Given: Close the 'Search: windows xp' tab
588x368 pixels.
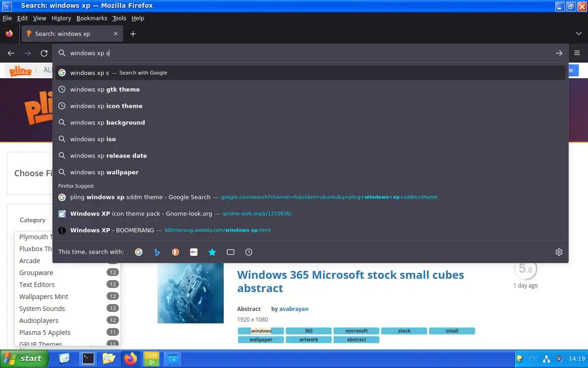Looking at the screenshot, I should pyautogui.click(x=116, y=34).
